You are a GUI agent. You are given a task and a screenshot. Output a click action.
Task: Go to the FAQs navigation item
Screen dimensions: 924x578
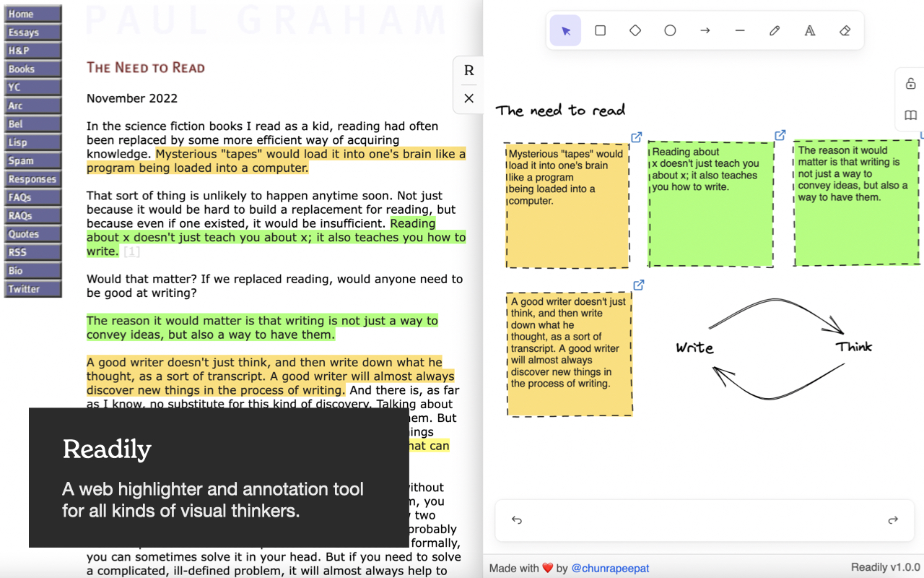click(x=32, y=197)
